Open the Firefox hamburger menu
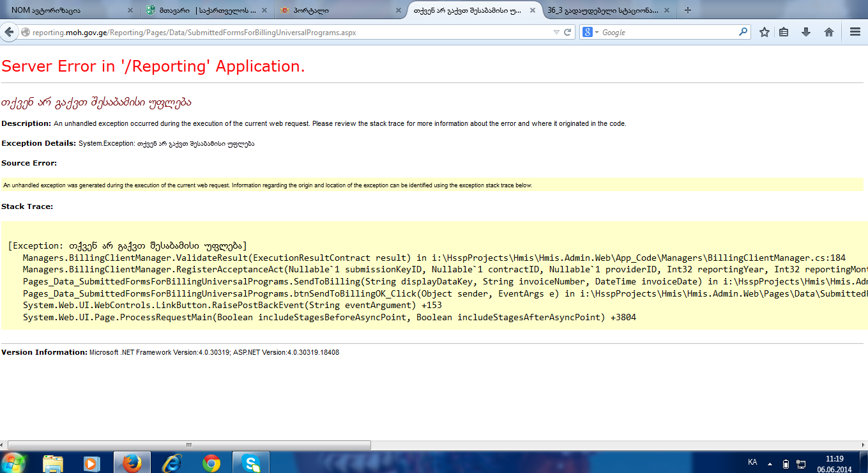The image size is (868, 473). (855, 32)
